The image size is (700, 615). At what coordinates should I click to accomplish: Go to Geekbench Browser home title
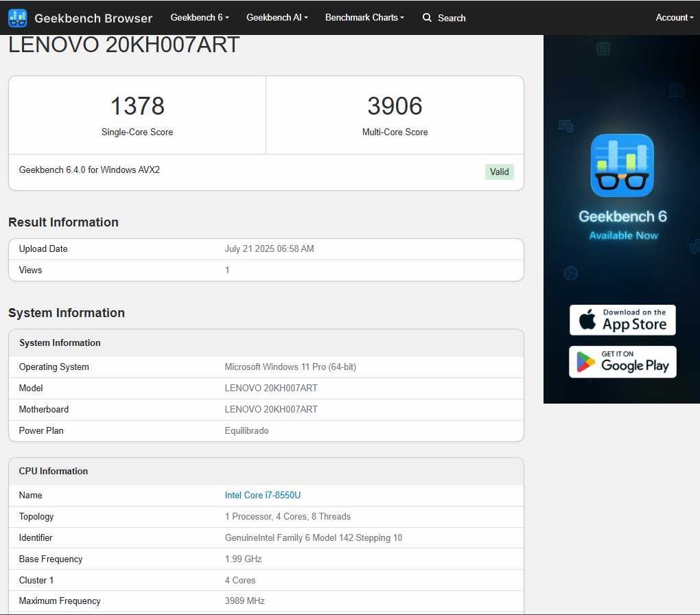point(93,19)
